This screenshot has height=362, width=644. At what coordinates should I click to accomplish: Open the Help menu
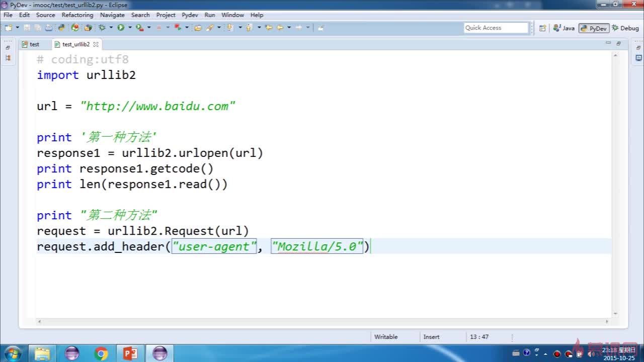pyautogui.click(x=257, y=15)
